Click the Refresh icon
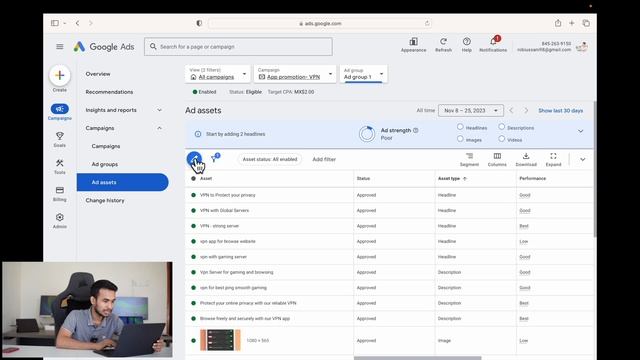 [x=443, y=41]
